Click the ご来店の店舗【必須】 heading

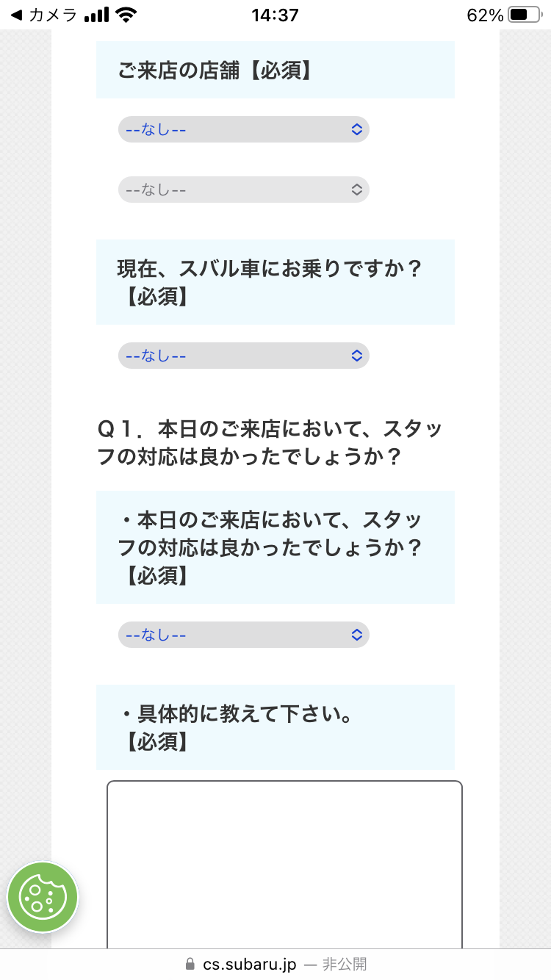tap(215, 71)
